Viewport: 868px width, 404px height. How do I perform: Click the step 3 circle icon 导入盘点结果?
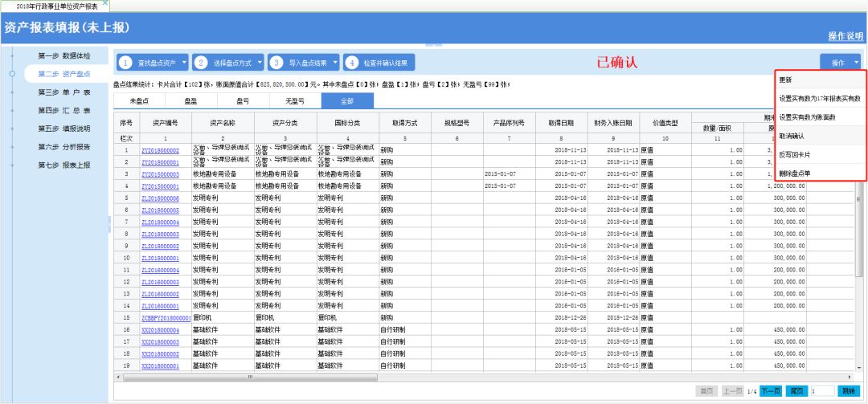click(276, 62)
